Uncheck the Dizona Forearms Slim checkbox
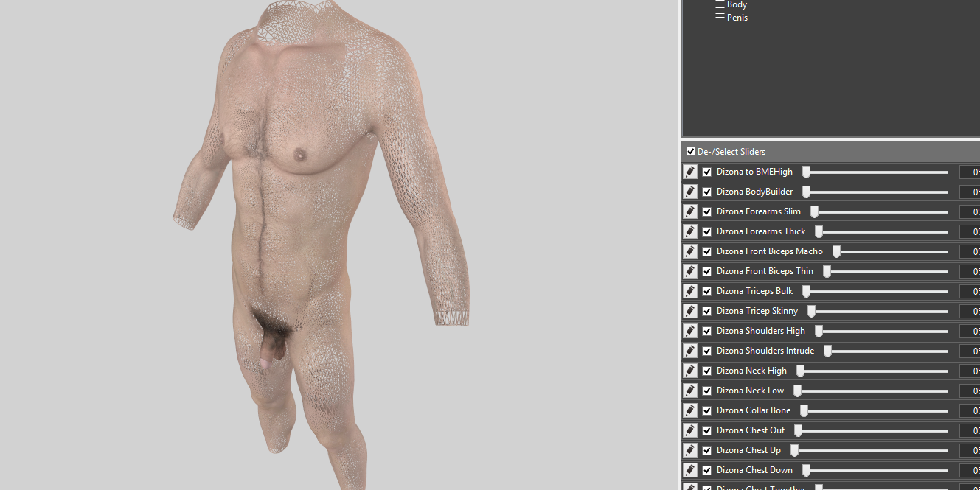 pos(707,211)
